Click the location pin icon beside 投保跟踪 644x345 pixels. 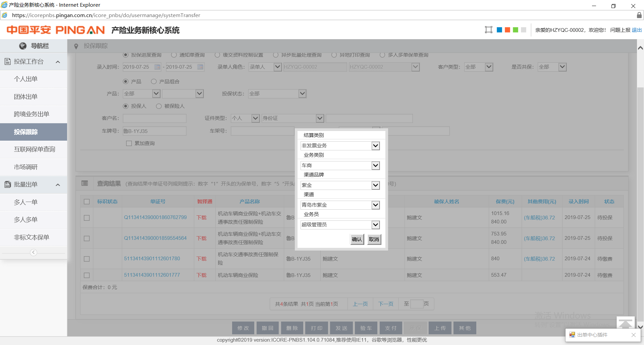point(76,46)
